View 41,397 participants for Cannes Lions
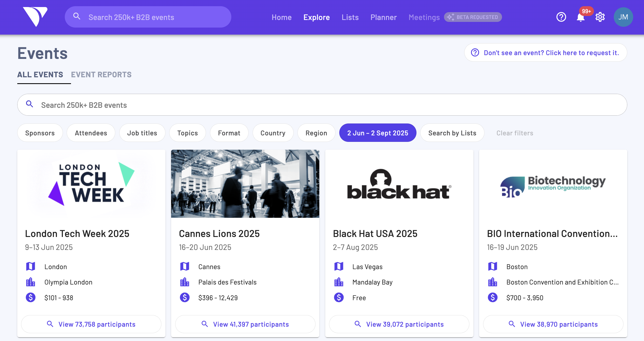644x341 pixels. [x=245, y=324]
